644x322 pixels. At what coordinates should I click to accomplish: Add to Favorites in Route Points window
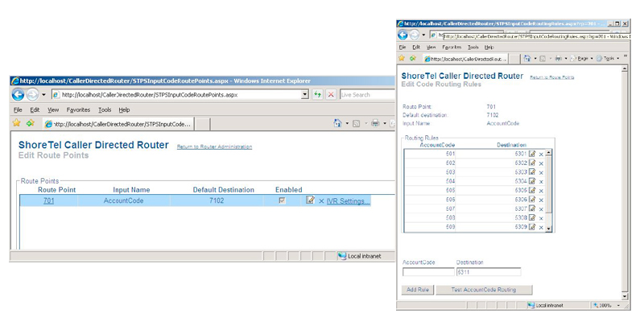tap(30, 122)
